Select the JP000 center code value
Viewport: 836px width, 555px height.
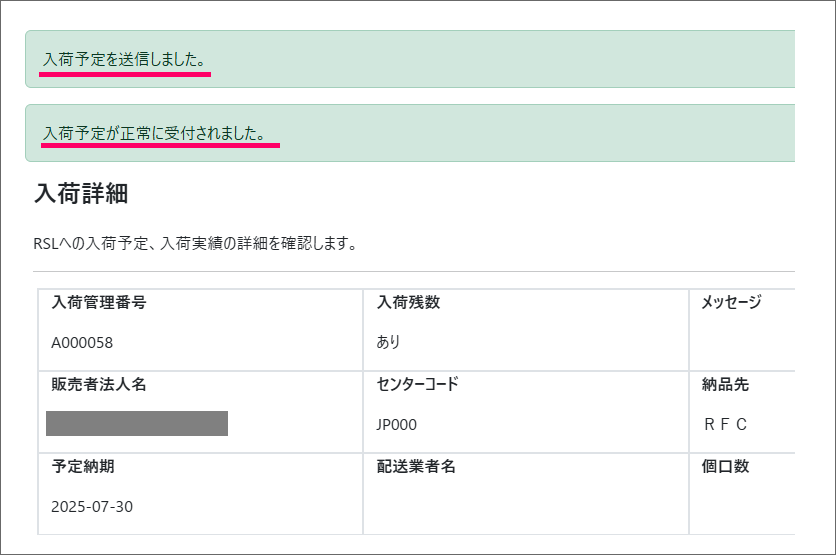(x=397, y=425)
